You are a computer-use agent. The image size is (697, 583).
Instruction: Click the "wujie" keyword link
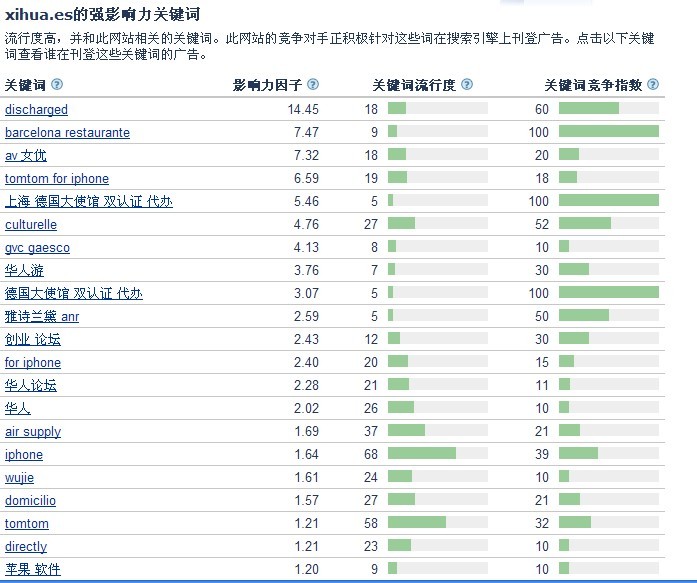19,478
